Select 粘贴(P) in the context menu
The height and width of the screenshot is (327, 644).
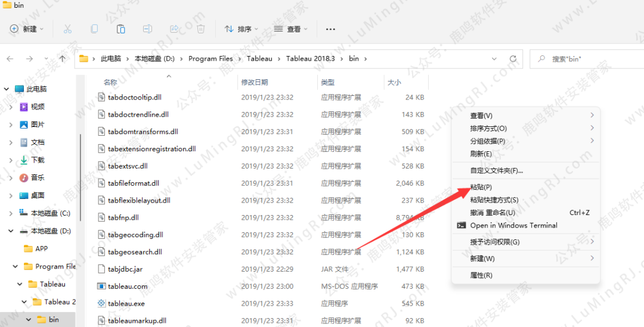481,188
